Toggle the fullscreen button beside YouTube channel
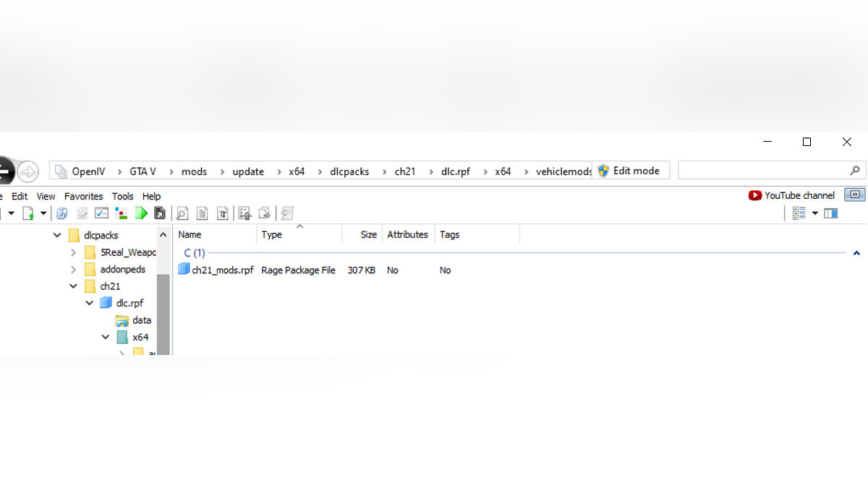The width and height of the screenshot is (868, 488). [856, 195]
